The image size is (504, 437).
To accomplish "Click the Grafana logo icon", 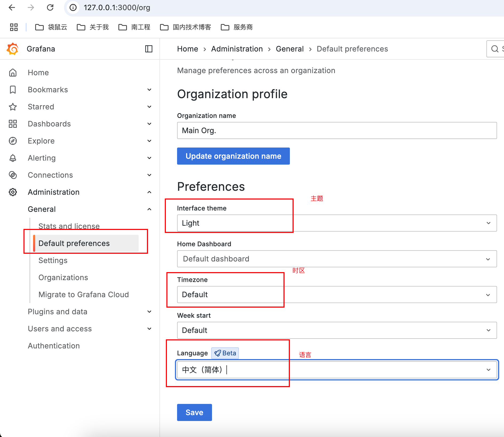I will (x=13, y=49).
